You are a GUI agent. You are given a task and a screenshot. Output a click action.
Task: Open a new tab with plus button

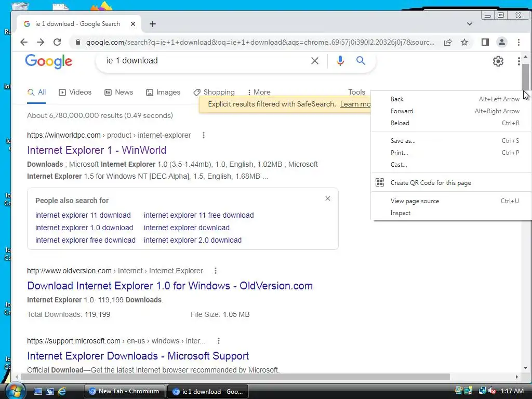click(x=153, y=24)
